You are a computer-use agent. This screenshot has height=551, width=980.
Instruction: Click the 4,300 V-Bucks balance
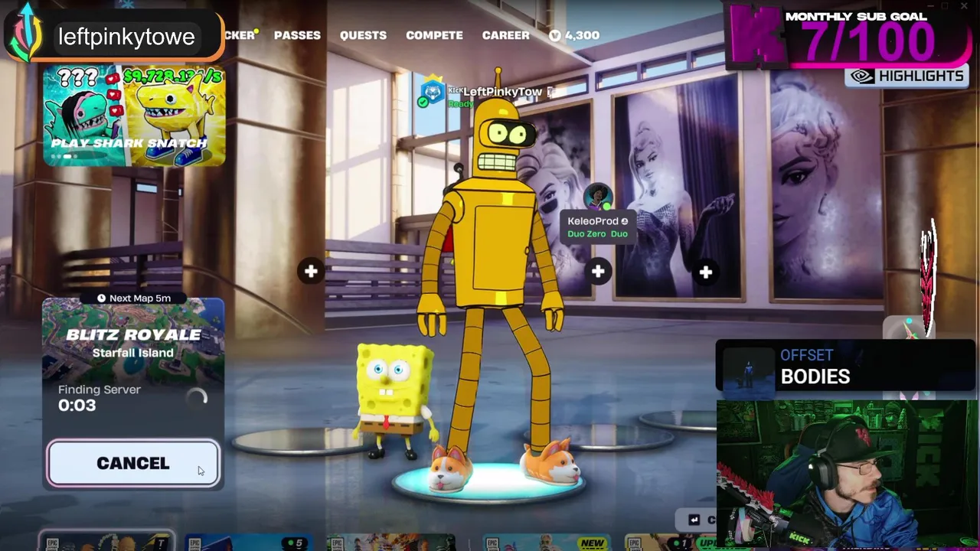point(582,35)
